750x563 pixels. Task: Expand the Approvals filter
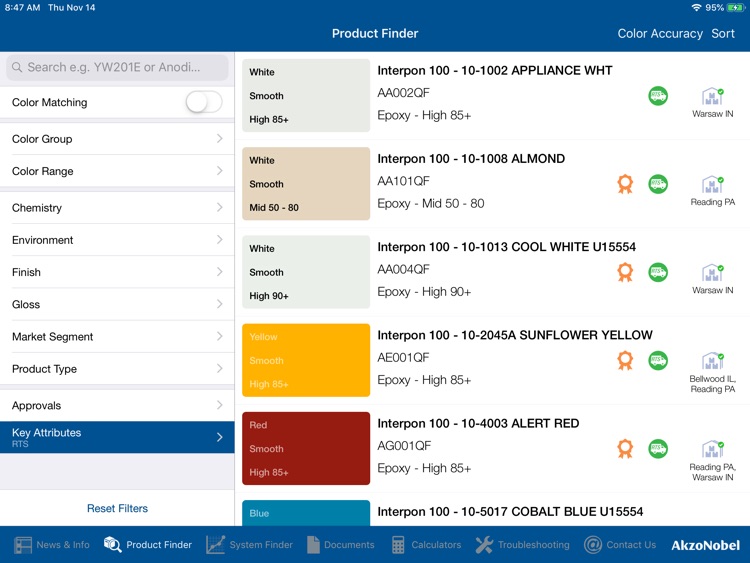tap(117, 405)
